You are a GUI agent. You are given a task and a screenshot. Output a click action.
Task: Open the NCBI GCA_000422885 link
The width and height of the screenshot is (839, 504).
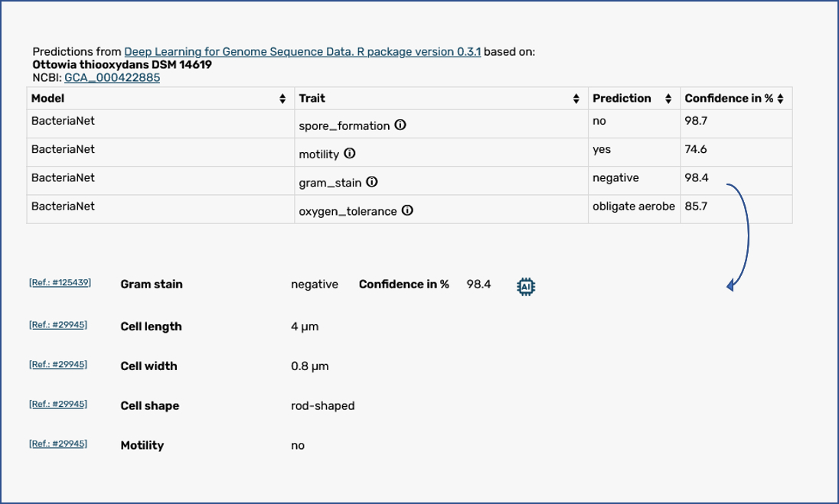(x=112, y=77)
